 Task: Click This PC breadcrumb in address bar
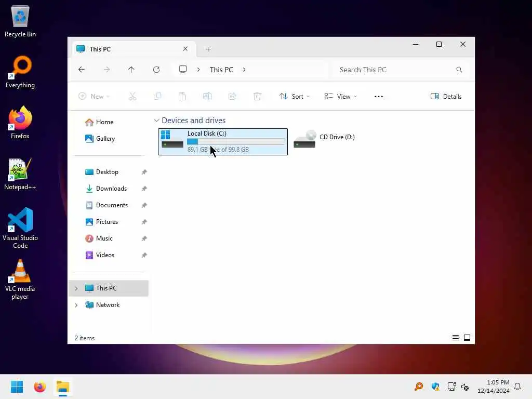click(x=221, y=70)
